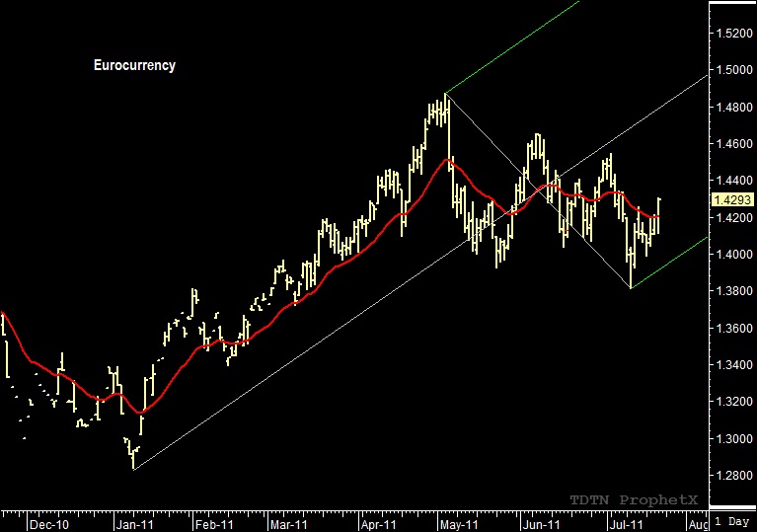Image resolution: width=757 pixels, height=532 pixels.
Task: Click the Jul-11 date label
Action: 626,525
